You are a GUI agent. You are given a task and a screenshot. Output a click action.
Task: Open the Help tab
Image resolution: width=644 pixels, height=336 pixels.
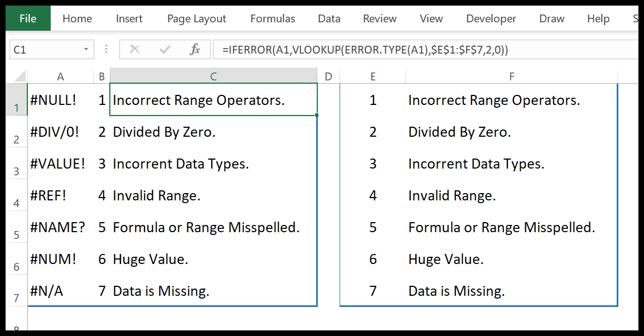pyautogui.click(x=598, y=18)
